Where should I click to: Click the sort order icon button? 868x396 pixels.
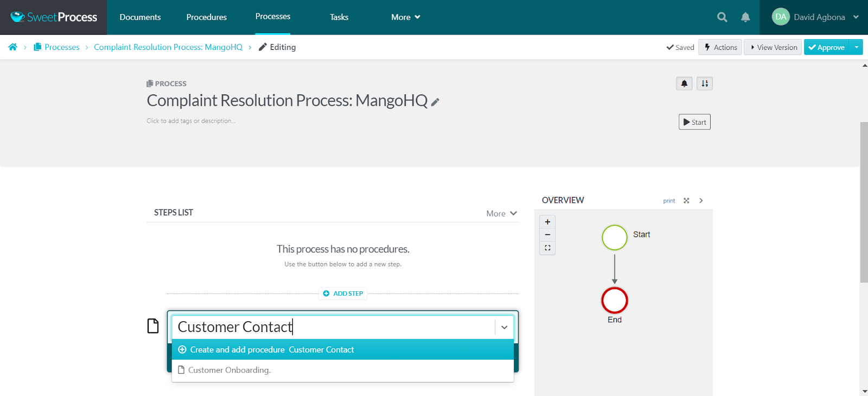[705, 84]
